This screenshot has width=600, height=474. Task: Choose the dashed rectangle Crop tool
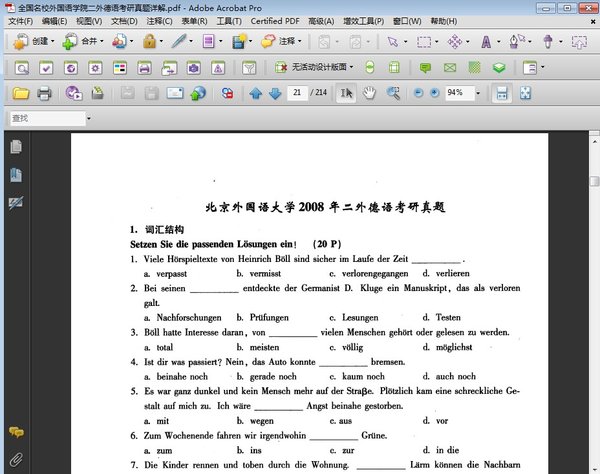pyautogui.click(x=424, y=41)
